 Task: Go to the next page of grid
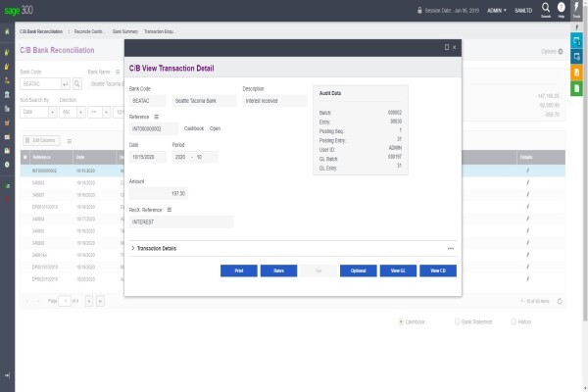click(x=89, y=301)
